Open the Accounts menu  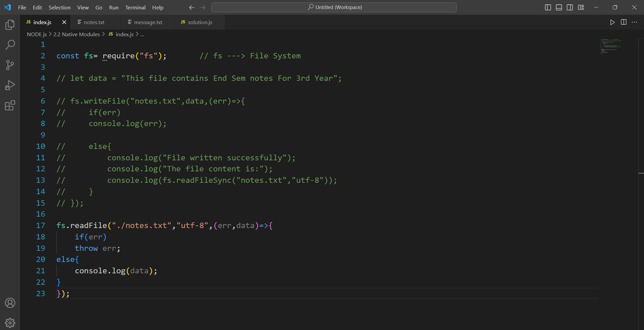[x=10, y=303]
